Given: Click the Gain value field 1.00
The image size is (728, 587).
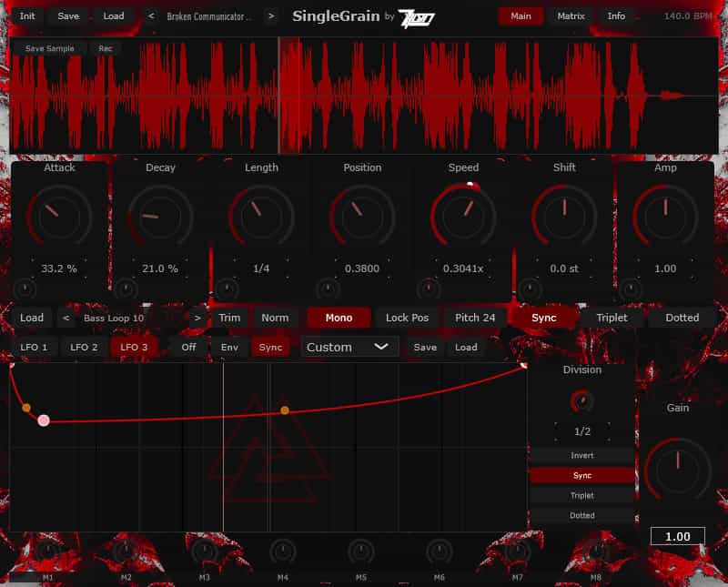Looking at the screenshot, I should click(x=678, y=536).
